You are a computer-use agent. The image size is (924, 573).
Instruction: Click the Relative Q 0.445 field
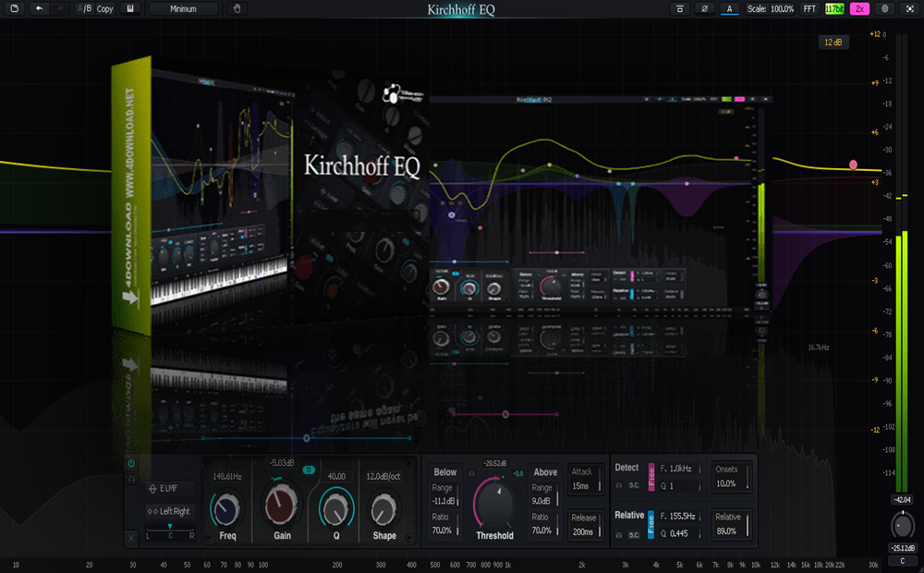coord(681,533)
